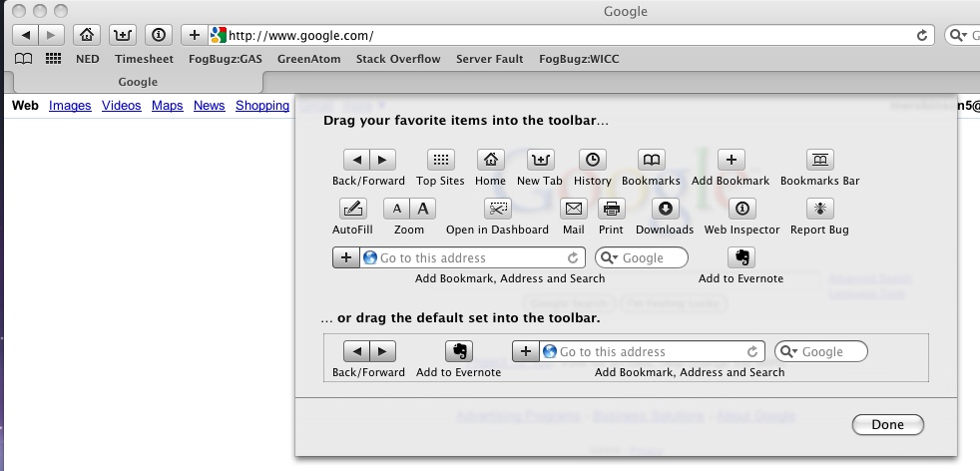Viewport: 980px width, 471px height.
Task: Select the Bookmarks Bar item
Action: coord(820,160)
